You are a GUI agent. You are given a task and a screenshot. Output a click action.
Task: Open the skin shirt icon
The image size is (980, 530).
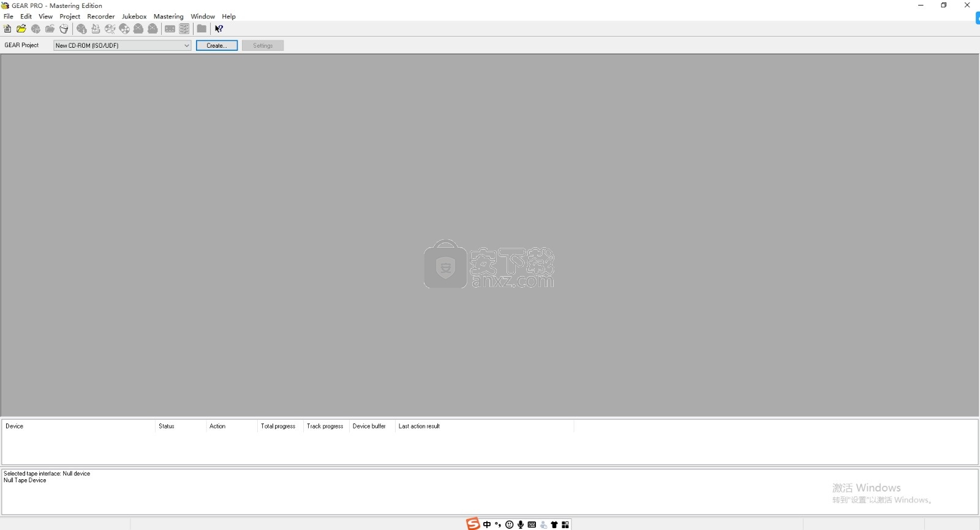pos(554,524)
